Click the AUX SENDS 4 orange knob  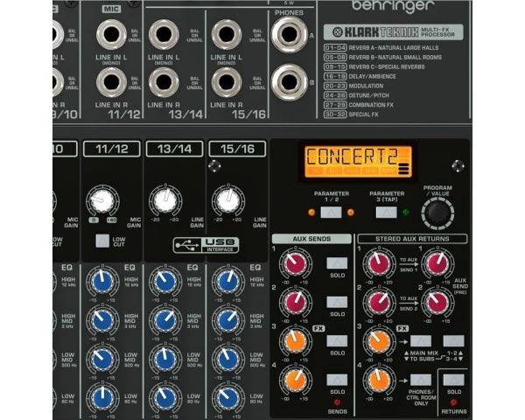(296, 380)
